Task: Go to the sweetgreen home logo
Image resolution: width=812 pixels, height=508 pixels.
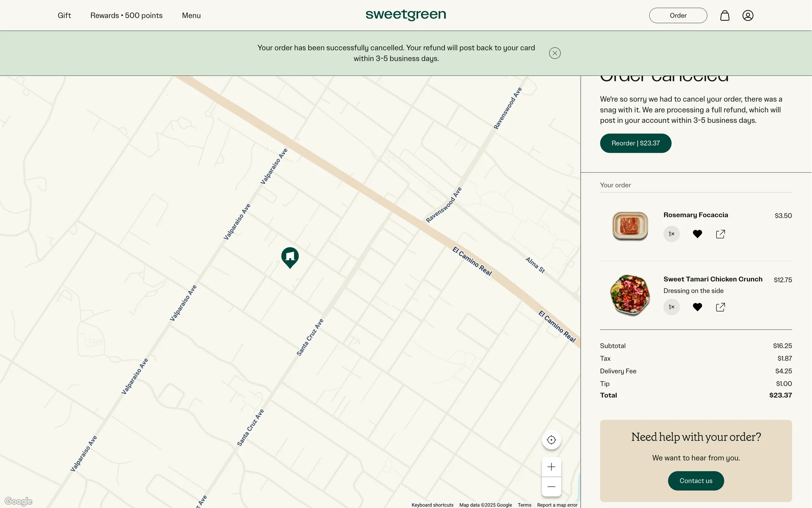Action: (406, 15)
